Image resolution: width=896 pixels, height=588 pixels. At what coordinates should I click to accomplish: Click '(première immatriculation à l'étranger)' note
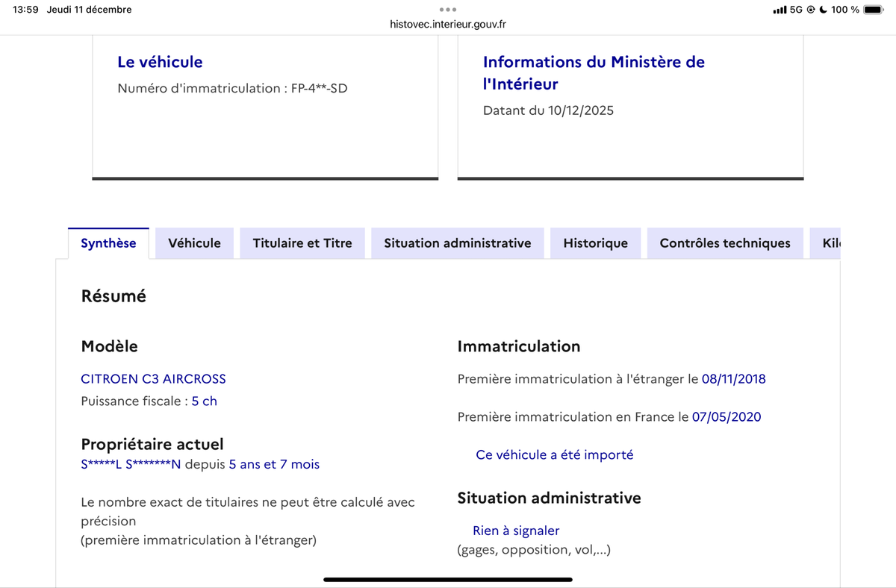point(198,540)
